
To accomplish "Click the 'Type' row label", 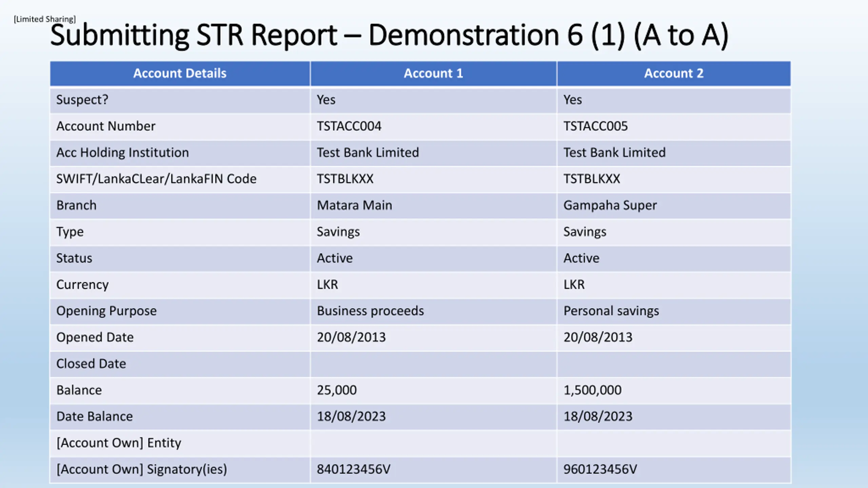I will (x=70, y=232).
